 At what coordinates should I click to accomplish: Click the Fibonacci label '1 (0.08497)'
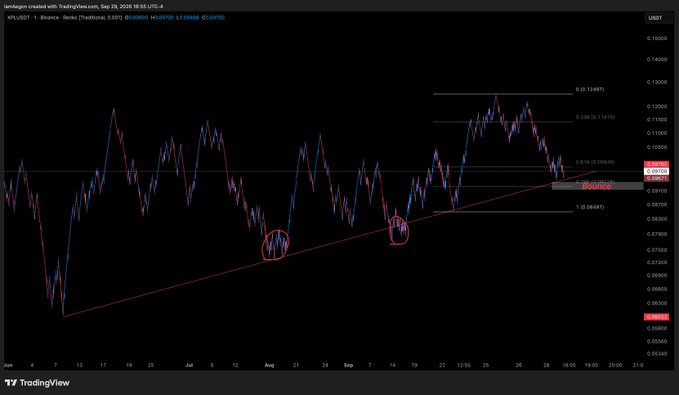pos(590,207)
